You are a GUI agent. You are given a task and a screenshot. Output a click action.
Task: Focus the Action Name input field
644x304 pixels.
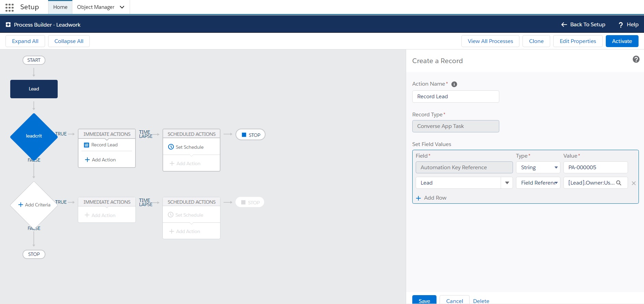coord(456,97)
